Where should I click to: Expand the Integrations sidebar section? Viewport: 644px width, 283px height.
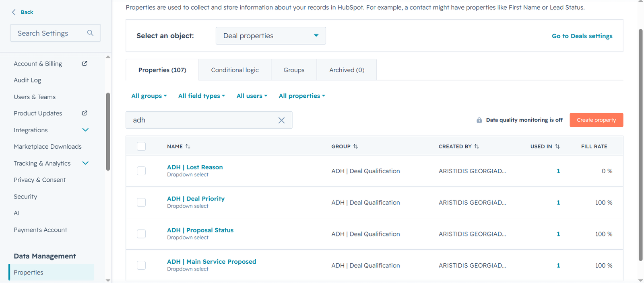[85, 130]
